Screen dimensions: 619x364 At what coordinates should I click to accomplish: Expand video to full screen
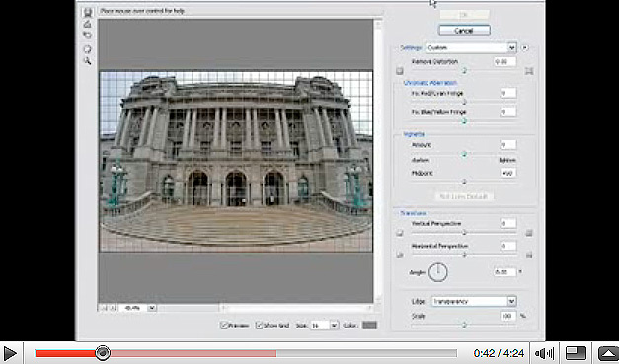(x=609, y=353)
